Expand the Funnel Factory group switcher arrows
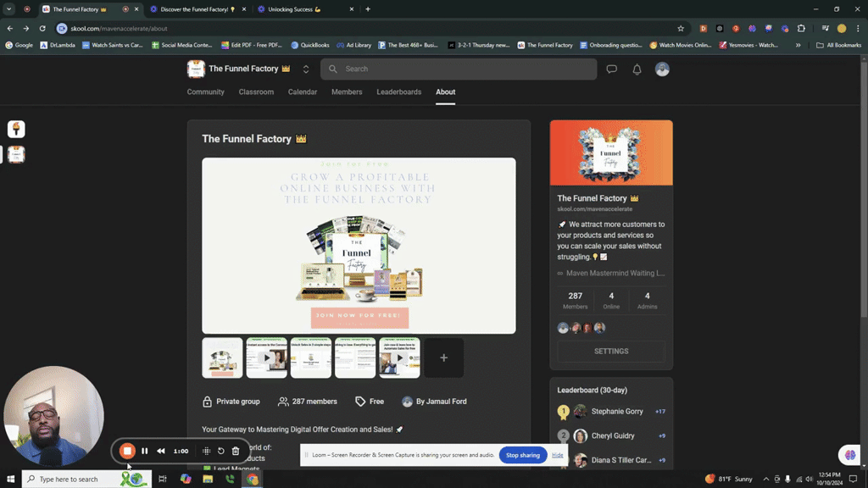 (x=305, y=69)
